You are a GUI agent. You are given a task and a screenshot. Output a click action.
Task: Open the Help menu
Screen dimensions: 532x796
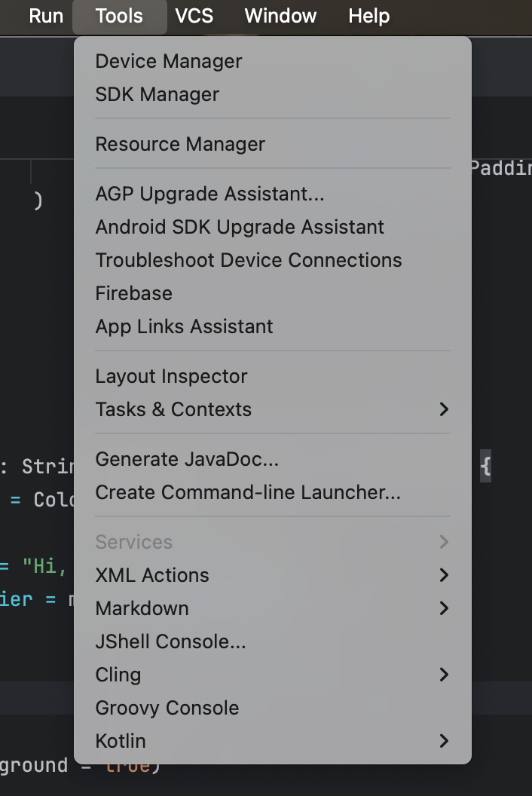[x=369, y=16]
